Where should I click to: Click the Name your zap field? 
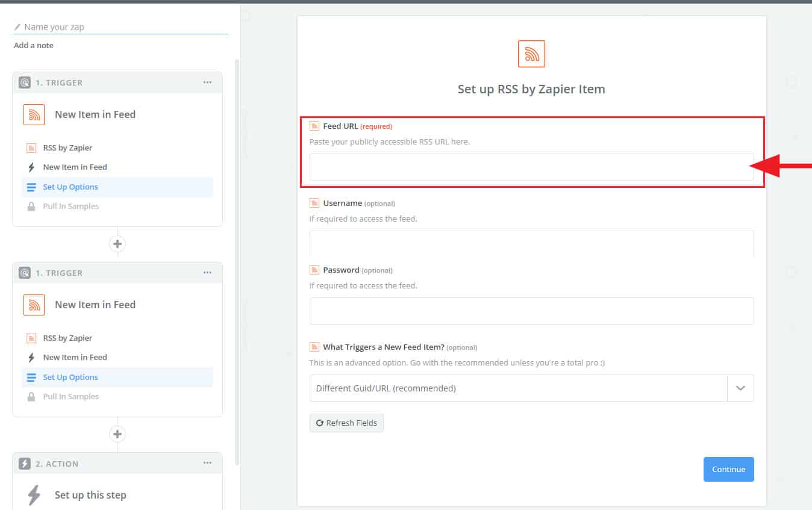pos(120,27)
